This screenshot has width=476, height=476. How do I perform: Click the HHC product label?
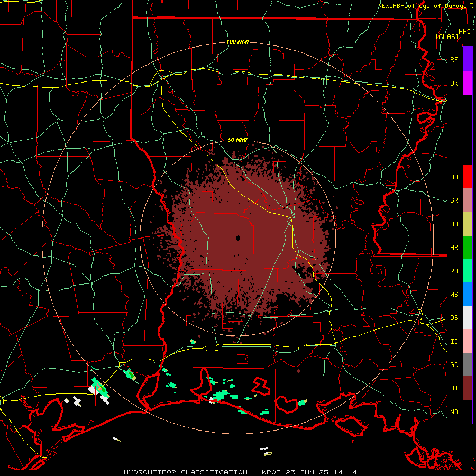[x=464, y=32]
